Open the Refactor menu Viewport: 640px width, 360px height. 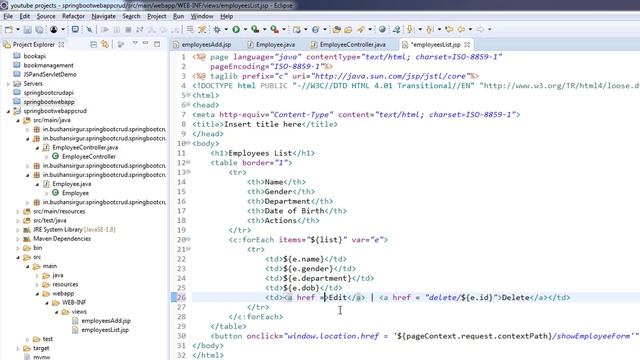(73, 16)
